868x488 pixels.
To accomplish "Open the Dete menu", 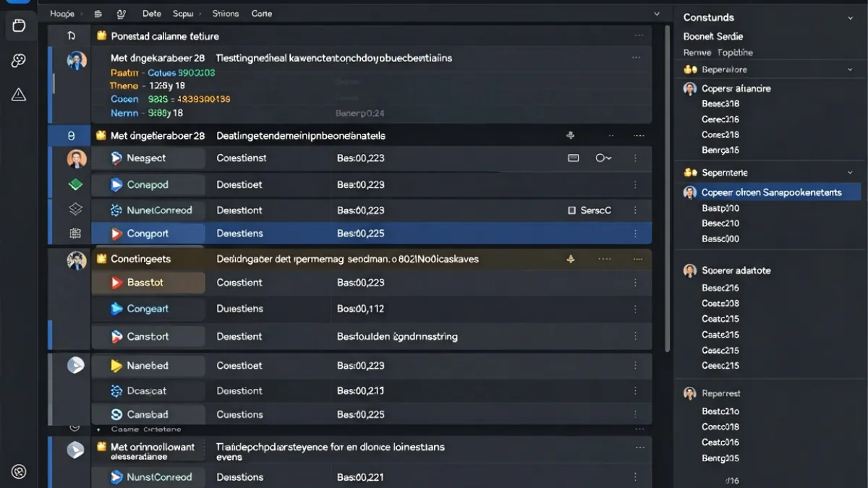I will click(152, 14).
